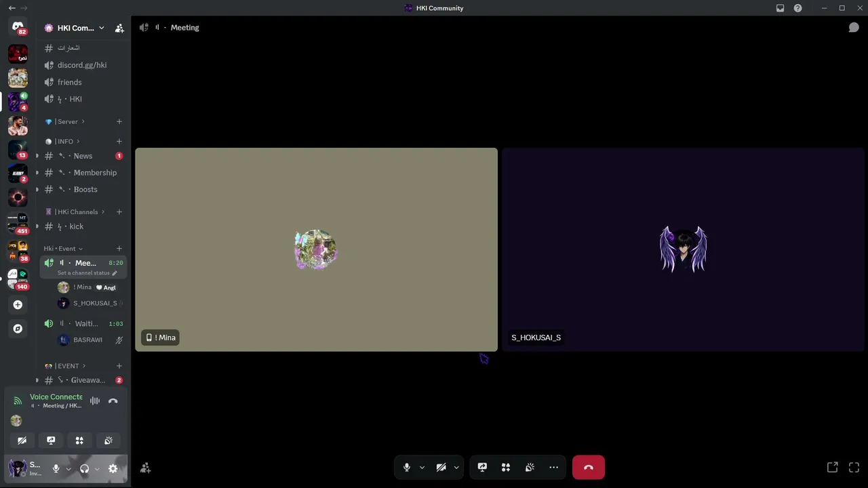Share screen from the Voice Connected panel

tap(51, 441)
